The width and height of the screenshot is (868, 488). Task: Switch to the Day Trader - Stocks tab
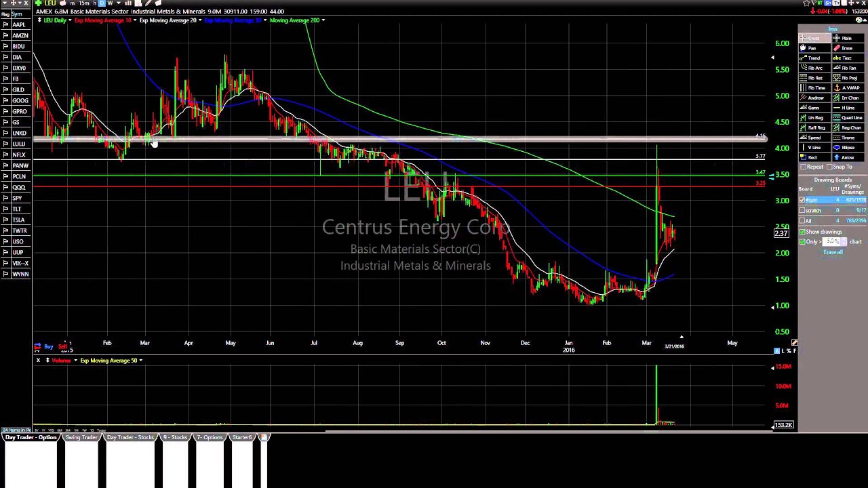click(x=130, y=438)
